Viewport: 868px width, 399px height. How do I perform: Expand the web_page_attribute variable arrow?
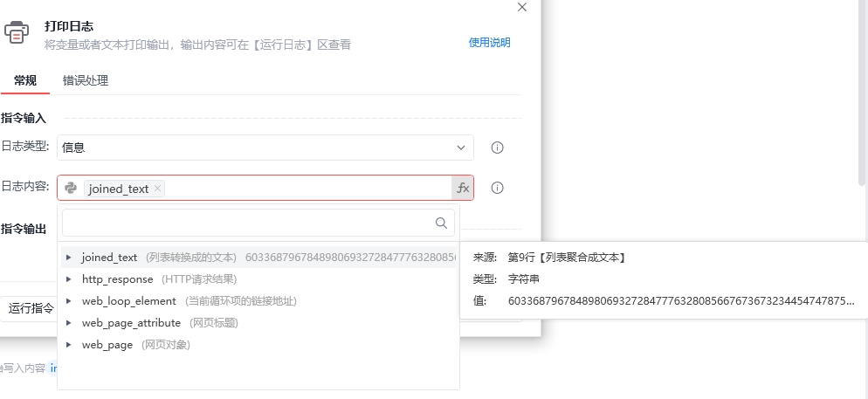pos(69,323)
